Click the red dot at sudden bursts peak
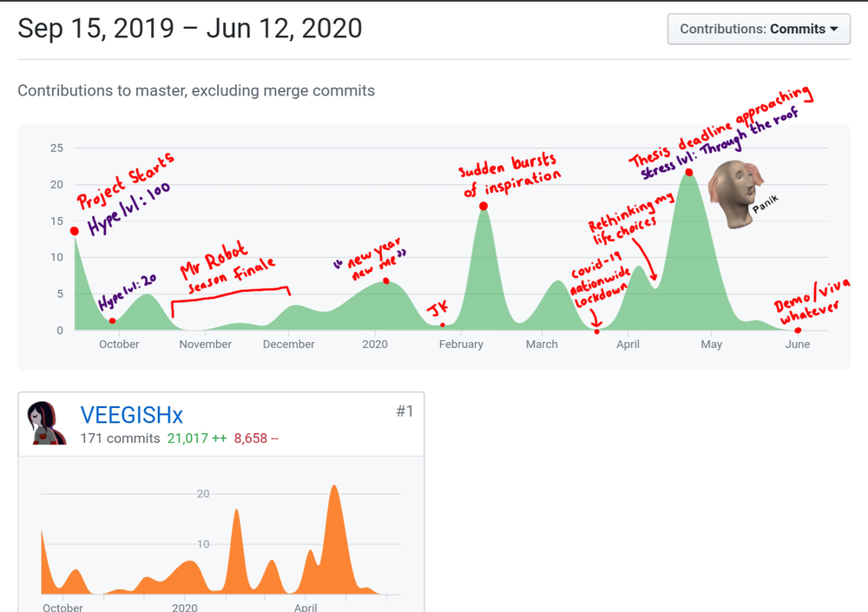The width and height of the screenshot is (868, 612). point(483,207)
